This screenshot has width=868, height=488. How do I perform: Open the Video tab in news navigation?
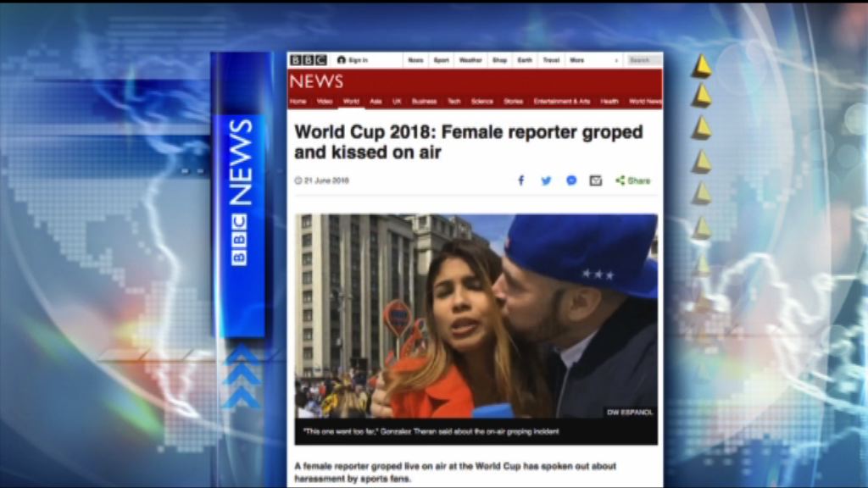click(x=325, y=102)
